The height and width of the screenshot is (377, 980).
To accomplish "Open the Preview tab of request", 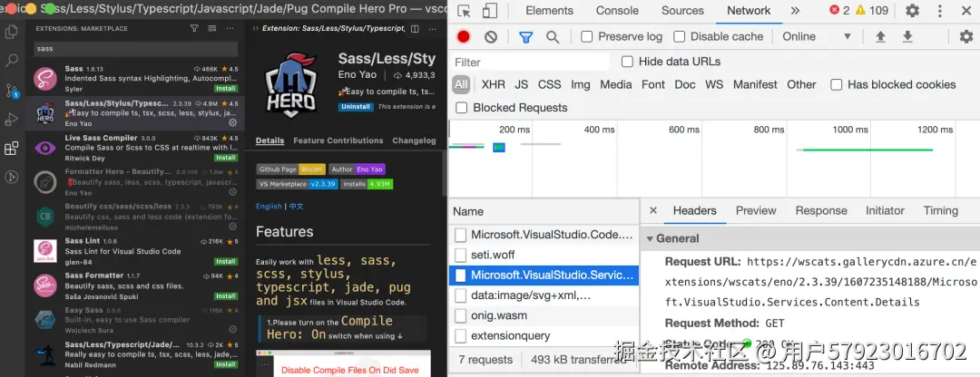I will coord(756,210).
